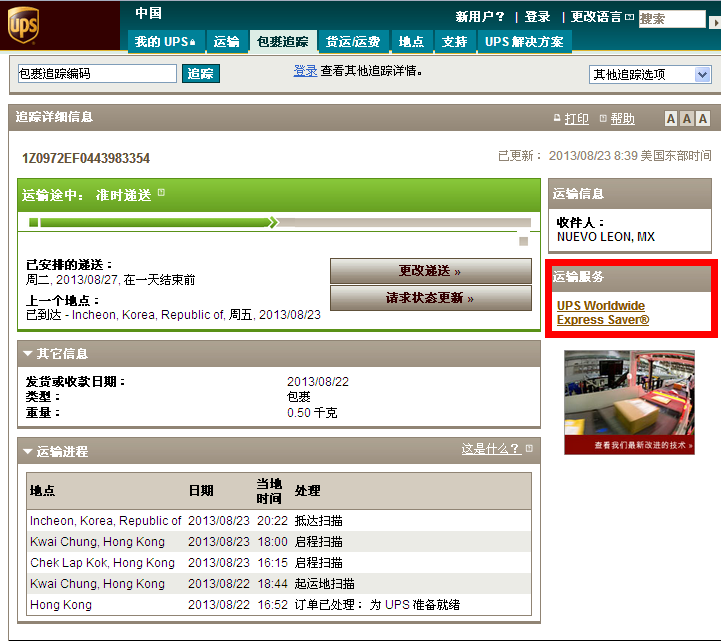Click the 包裹追踪编码 input field
The width and height of the screenshot is (721, 641).
pyautogui.click(x=97, y=74)
